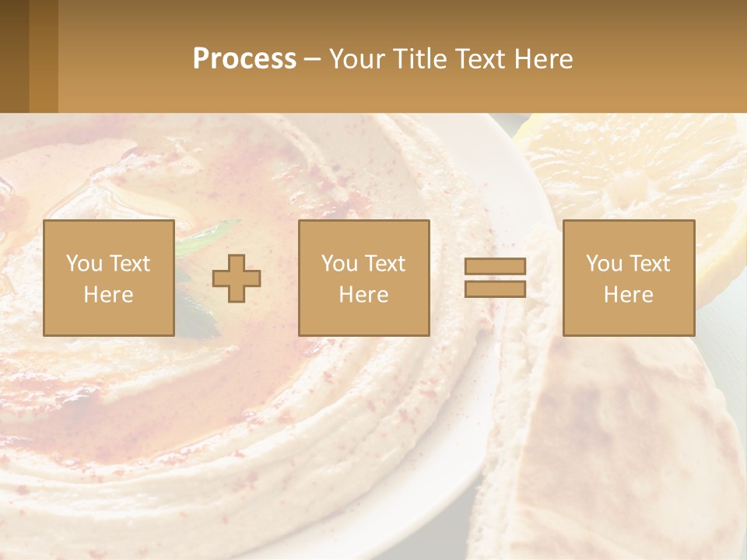Select the lighter brown stripe beside dark stripe
Image resolution: width=747 pixels, height=560 pixels.
[44, 56]
